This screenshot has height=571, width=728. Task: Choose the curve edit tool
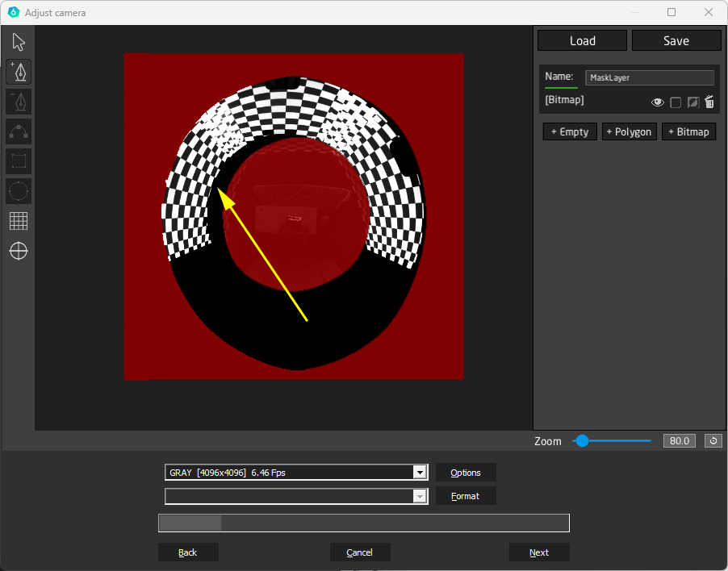(19, 131)
